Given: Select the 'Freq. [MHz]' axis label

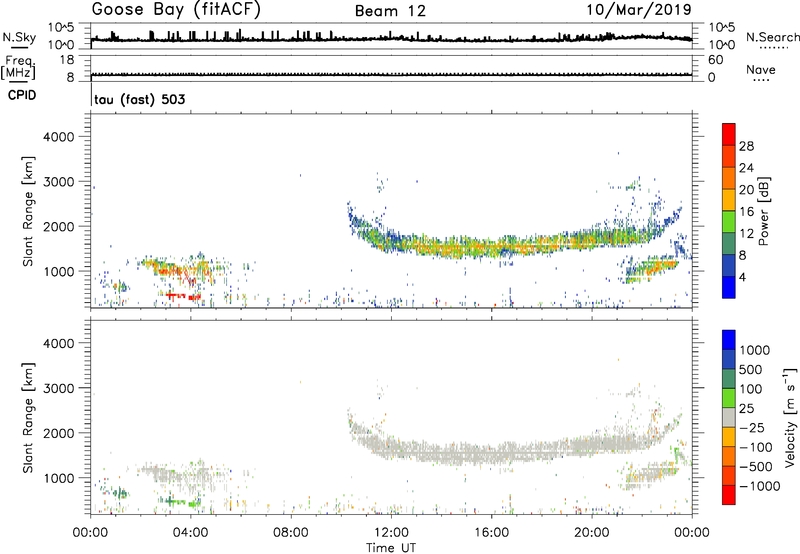Looking at the screenshot, I should (18, 67).
